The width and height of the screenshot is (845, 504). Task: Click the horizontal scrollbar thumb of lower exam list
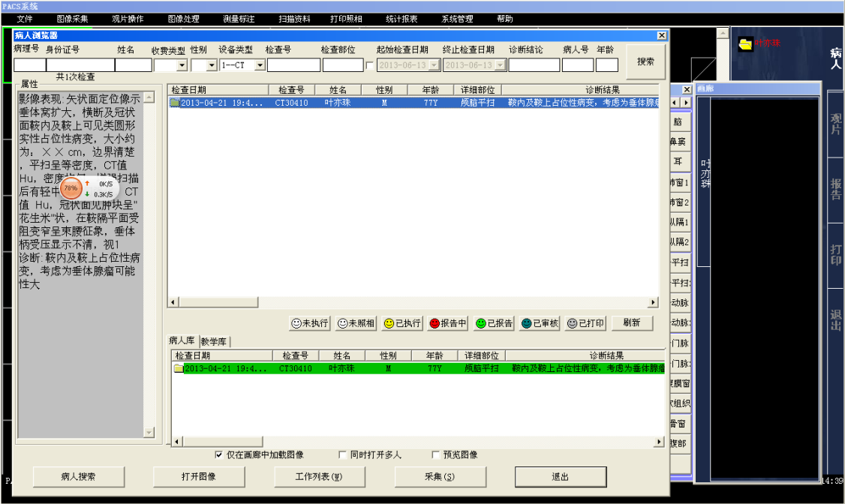pos(222,442)
